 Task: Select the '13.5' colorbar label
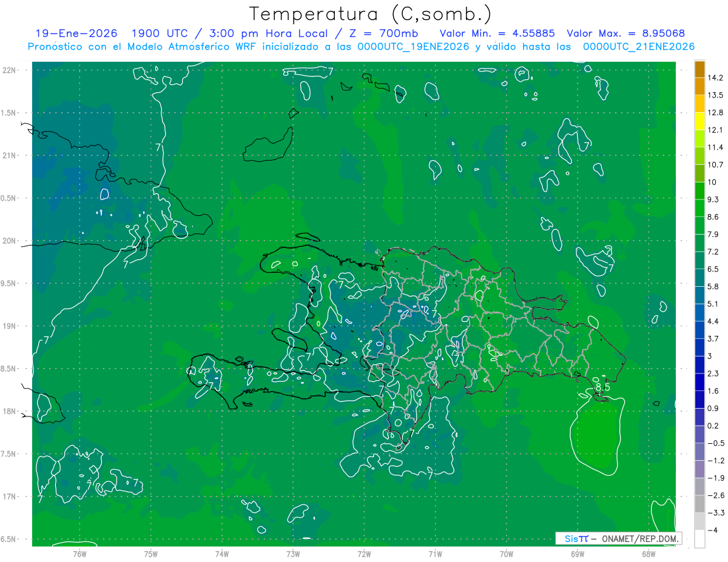715,95
